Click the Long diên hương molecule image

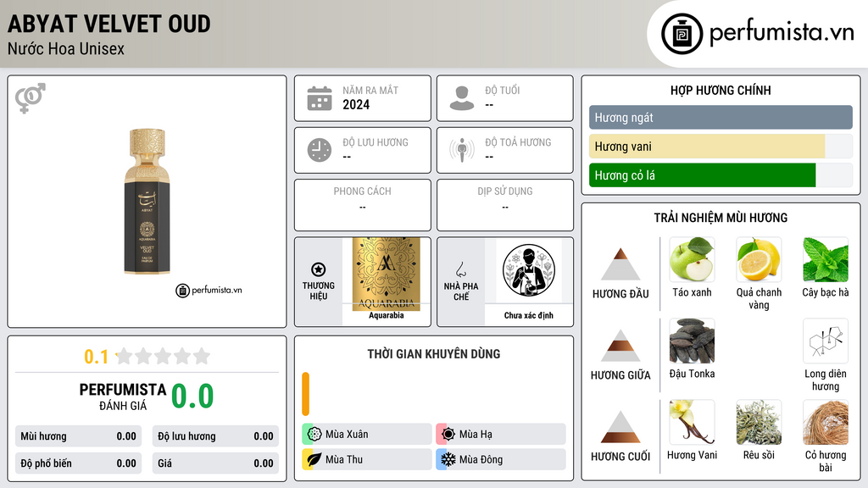826,341
